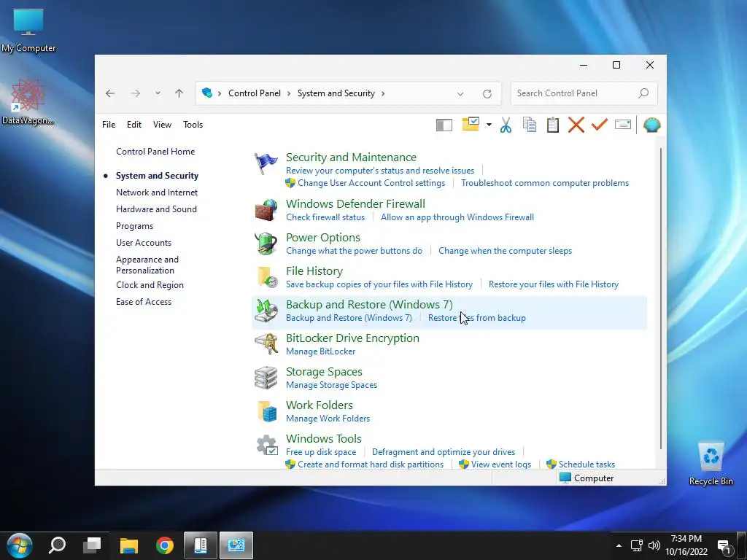Go back with the Back arrow
This screenshot has height=560, width=747.
[110, 93]
